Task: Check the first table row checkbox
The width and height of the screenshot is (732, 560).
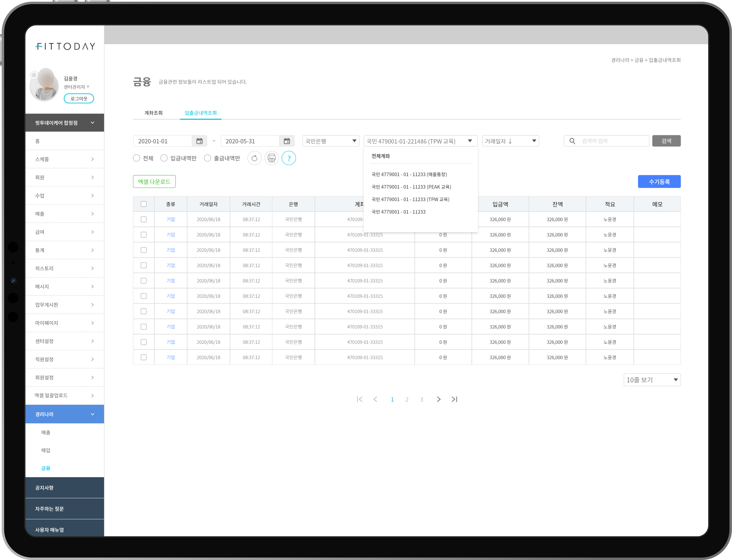Action: coord(144,219)
